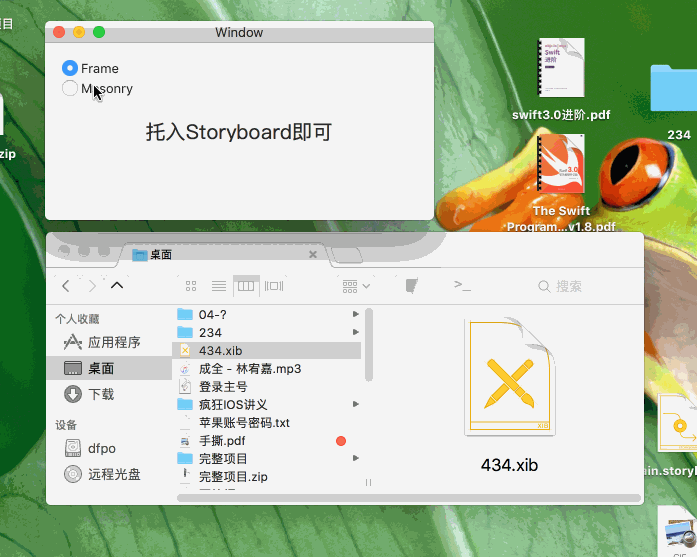The width and height of the screenshot is (697, 557).
Task: Select 434.xib in the file list
Action: coord(267,350)
